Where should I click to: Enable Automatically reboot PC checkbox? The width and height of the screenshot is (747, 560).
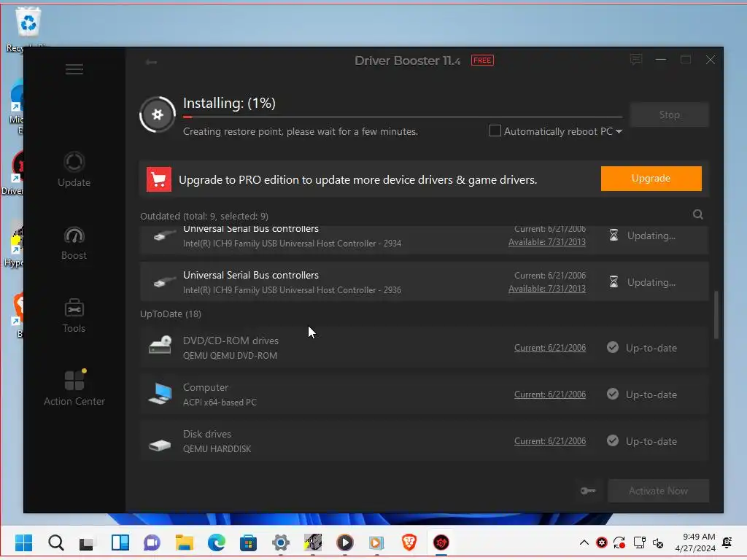[495, 131]
